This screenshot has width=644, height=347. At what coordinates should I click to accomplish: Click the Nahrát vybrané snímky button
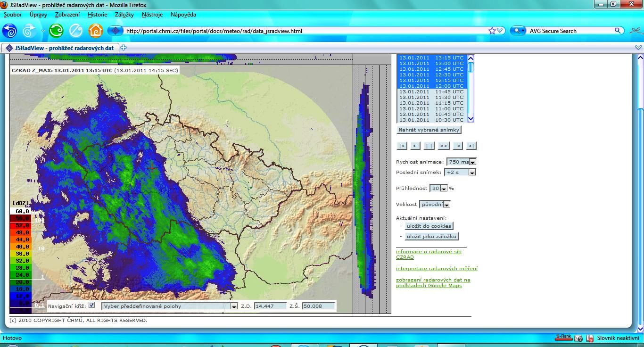429,130
